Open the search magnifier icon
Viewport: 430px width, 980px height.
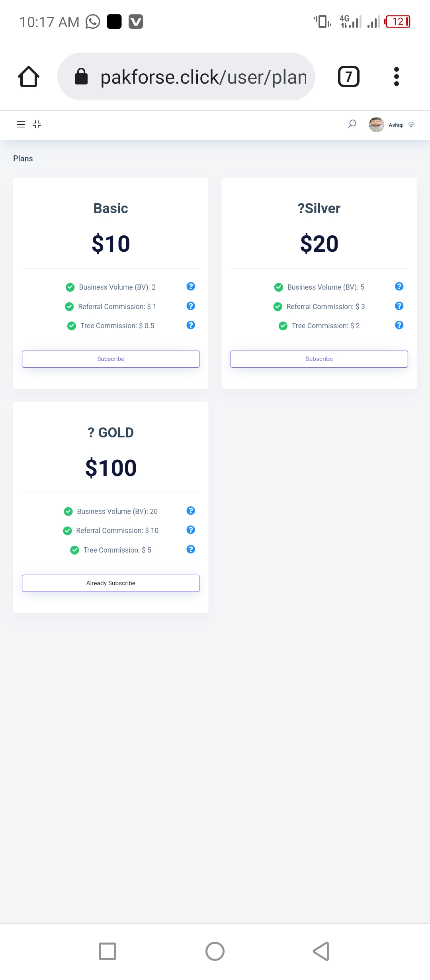(x=352, y=124)
